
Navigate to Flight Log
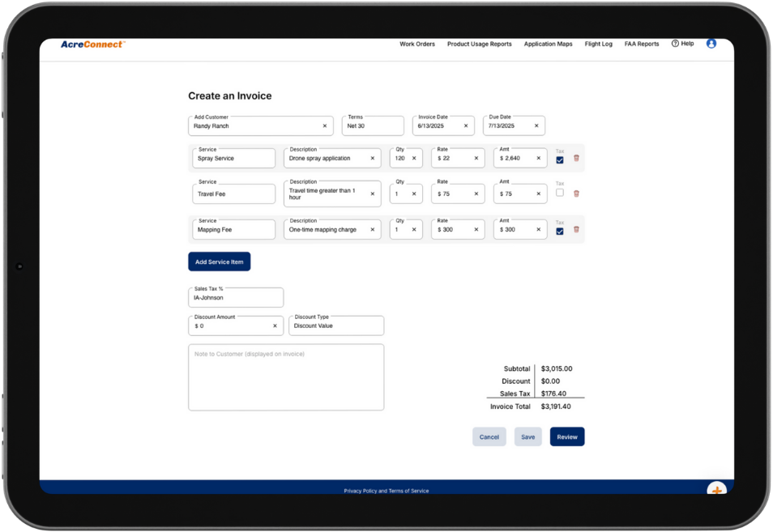[598, 44]
